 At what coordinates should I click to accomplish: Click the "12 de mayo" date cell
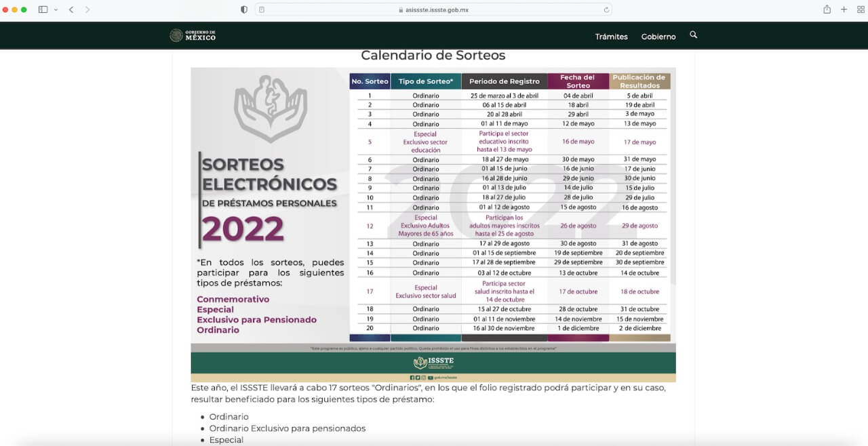click(578, 124)
